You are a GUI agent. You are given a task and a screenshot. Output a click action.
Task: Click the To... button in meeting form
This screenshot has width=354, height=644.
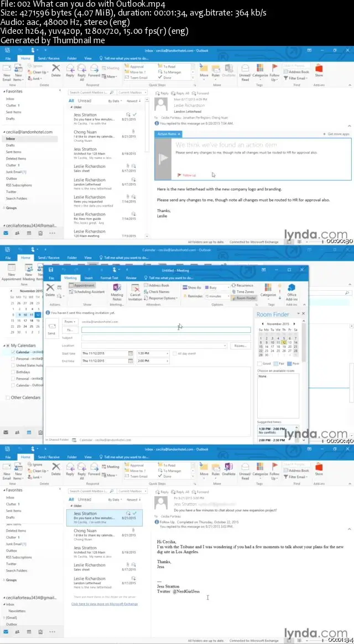click(69, 329)
